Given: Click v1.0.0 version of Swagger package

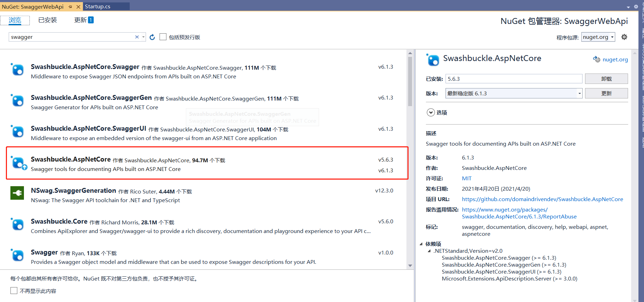Looking at the screenshot, I should [386, 252].
